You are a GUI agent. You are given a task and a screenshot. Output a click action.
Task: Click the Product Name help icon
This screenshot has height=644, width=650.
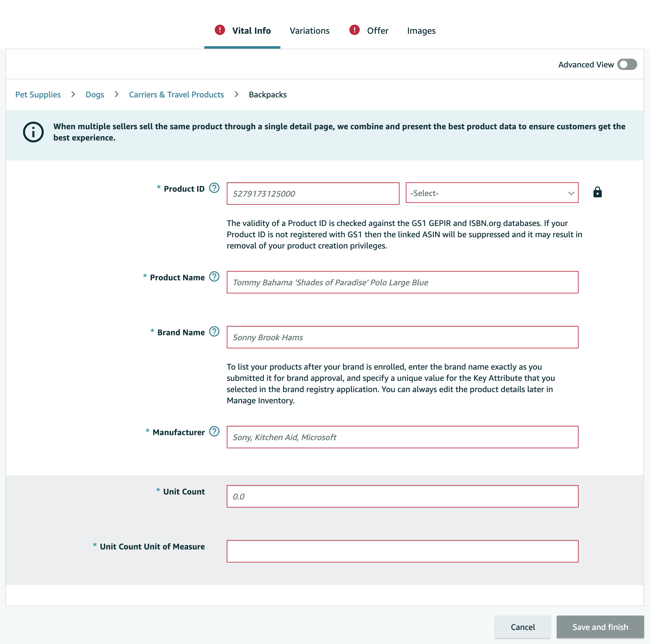(x=214, y=276)
